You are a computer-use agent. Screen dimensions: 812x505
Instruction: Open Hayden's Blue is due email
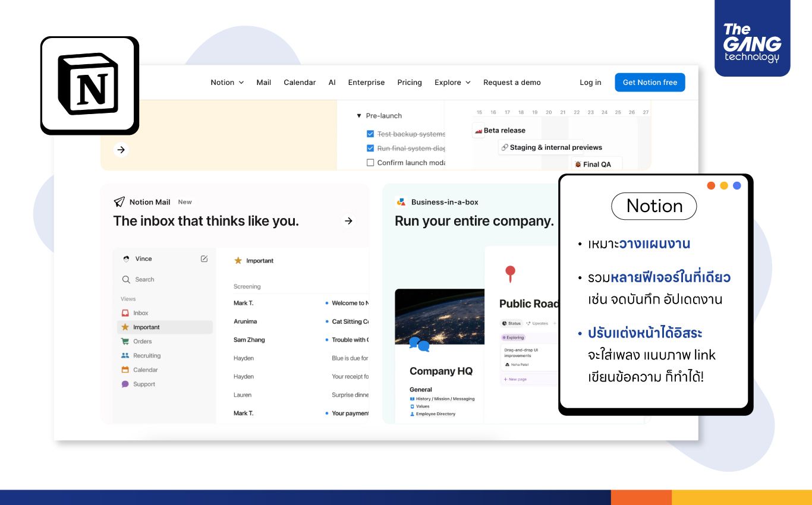tap(301, 358)
